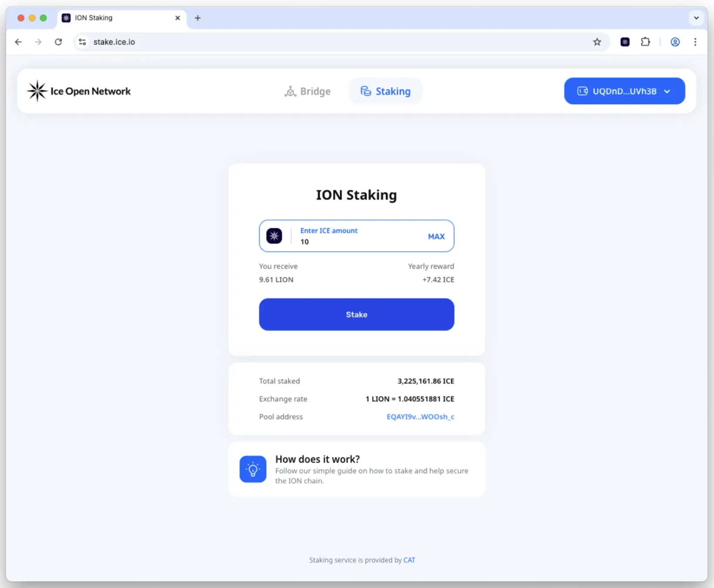The height and width of the screenshot is (588, 714).
Task: Follow the CAT provider link
Action: point(409,560)
